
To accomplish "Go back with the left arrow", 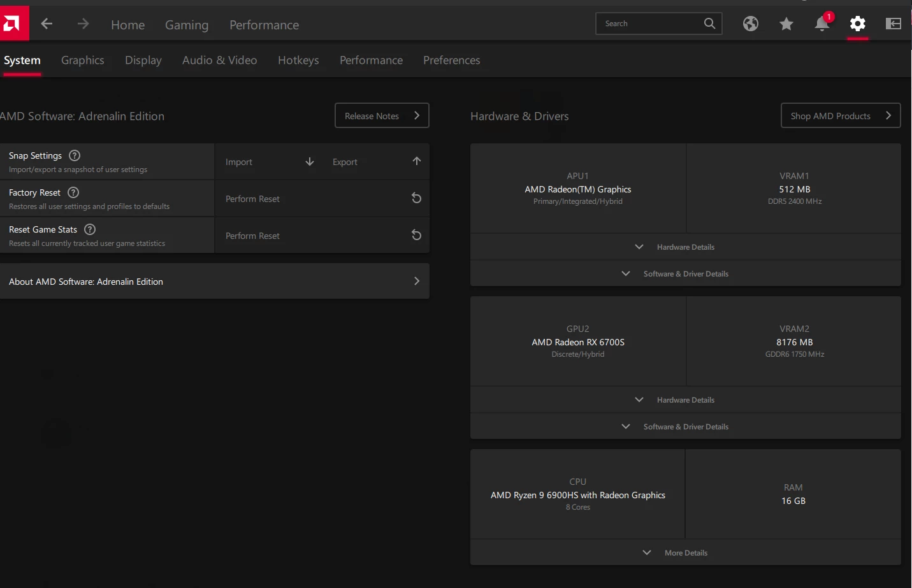I will point(47,24).
